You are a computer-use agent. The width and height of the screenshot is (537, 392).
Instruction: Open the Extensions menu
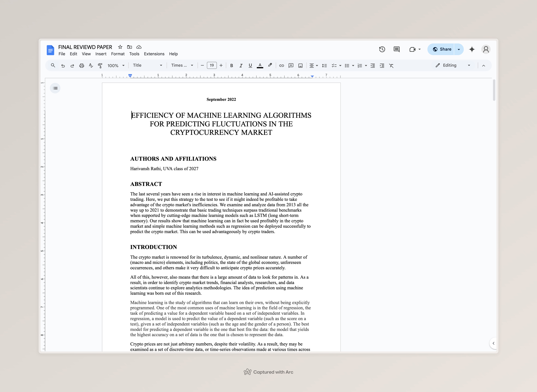click(154, 54)
